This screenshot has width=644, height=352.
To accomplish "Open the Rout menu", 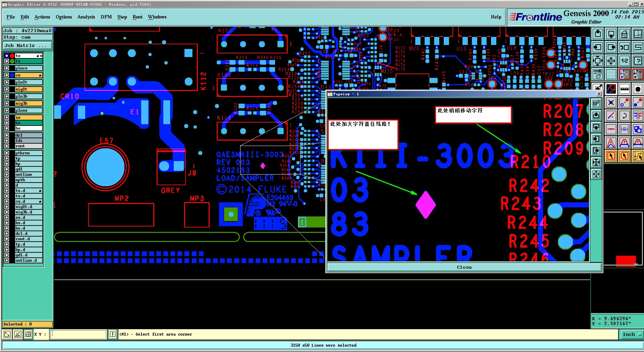I will pyautogui.click(x=138, y=17).
